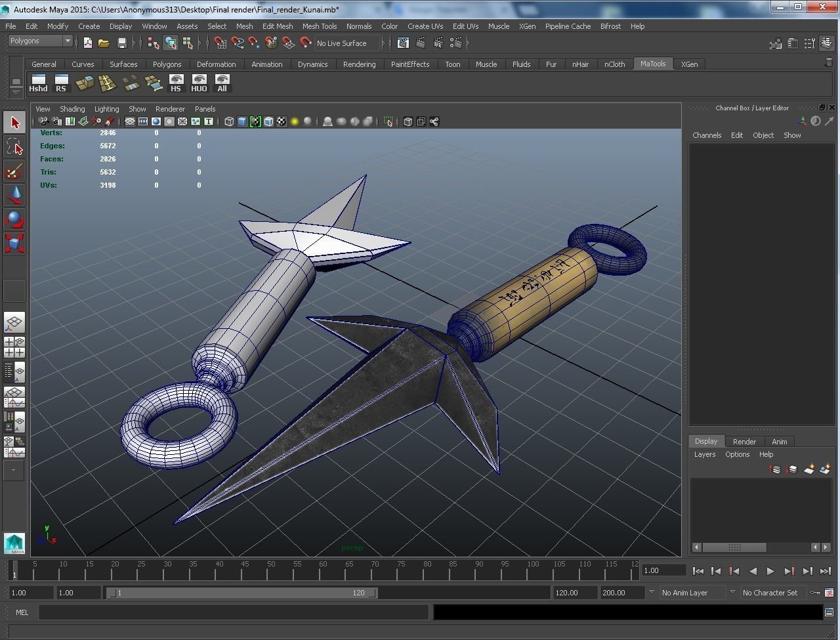This screenshot has height=640, width=840.
Task: Click the RS shelf button
Action: (61, 83)
